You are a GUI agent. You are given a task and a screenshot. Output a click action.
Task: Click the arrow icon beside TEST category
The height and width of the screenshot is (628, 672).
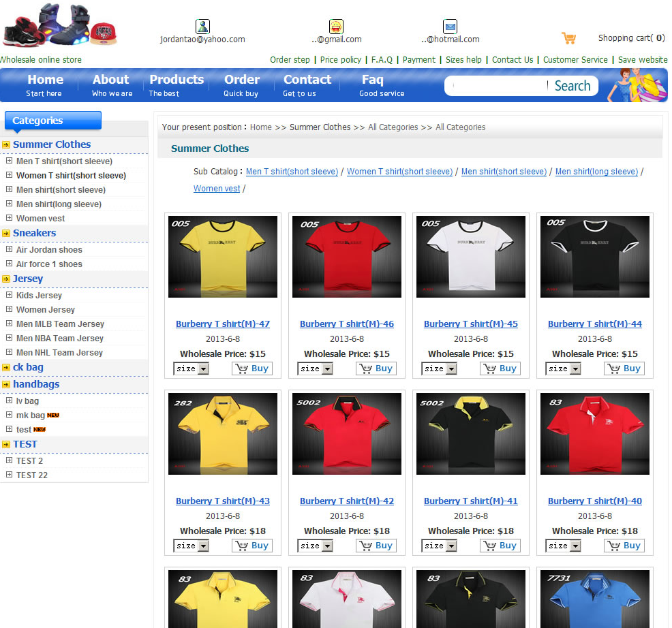click(x=6, y=445)
